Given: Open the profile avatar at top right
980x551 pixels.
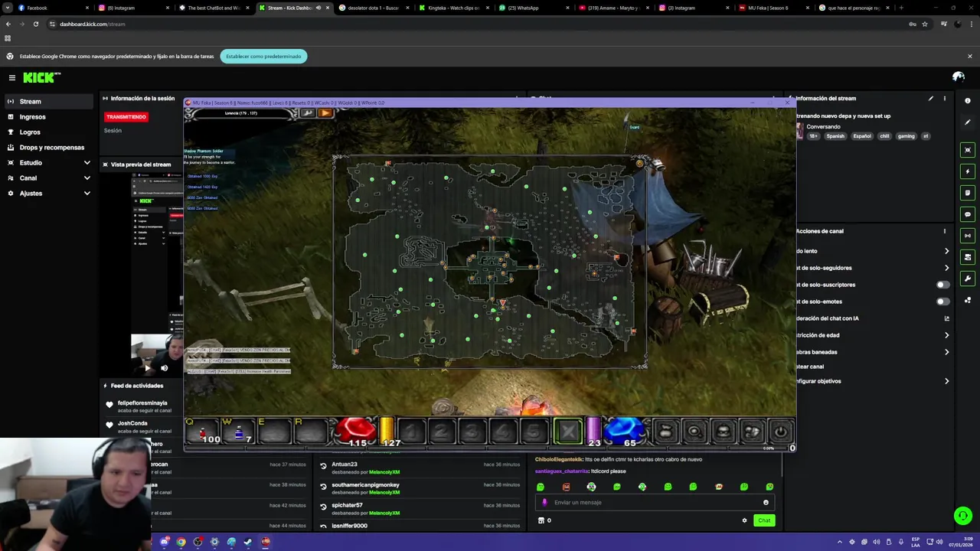Looking at the screenshot, I should click(958, 77).
